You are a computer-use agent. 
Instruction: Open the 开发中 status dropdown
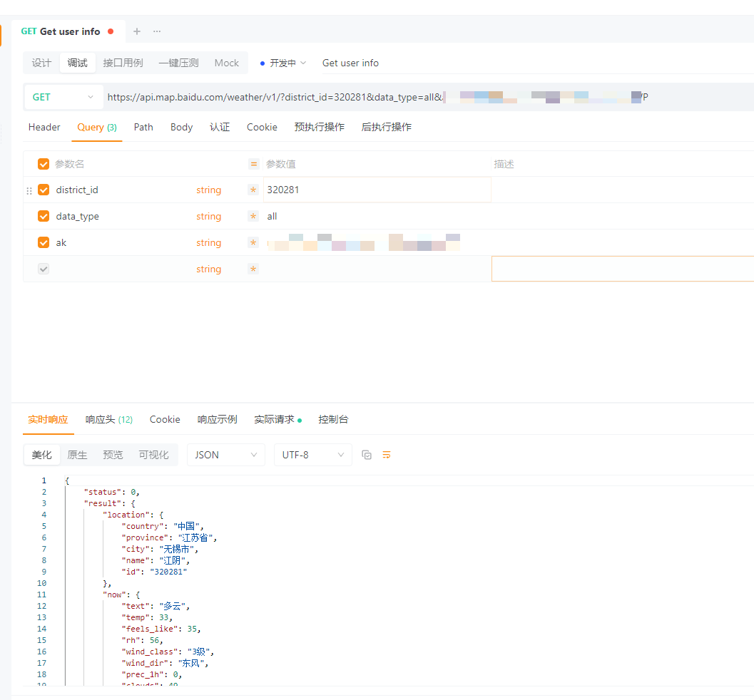click(x=283, y=63)
